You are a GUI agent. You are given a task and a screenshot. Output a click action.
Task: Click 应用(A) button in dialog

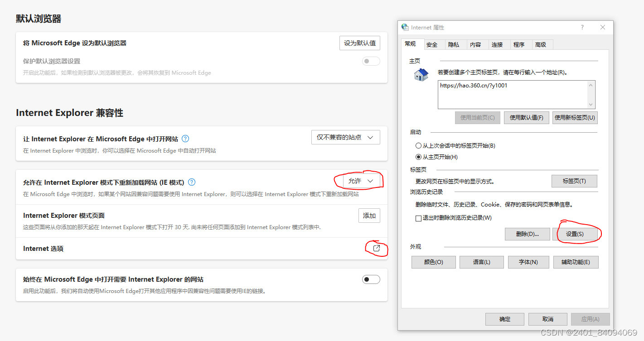pos(591,319)
